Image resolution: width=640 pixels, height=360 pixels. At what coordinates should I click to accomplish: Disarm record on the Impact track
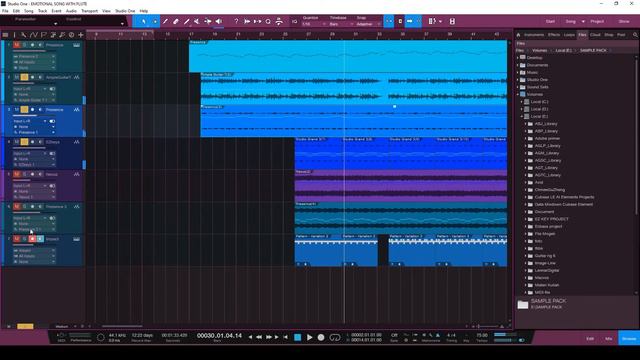click(32, 239)
